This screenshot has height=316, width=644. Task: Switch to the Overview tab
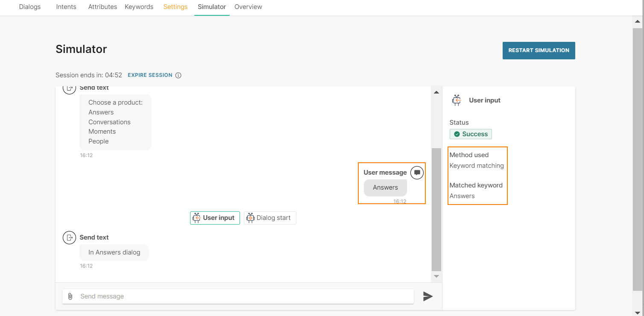[x=248, y=7]
